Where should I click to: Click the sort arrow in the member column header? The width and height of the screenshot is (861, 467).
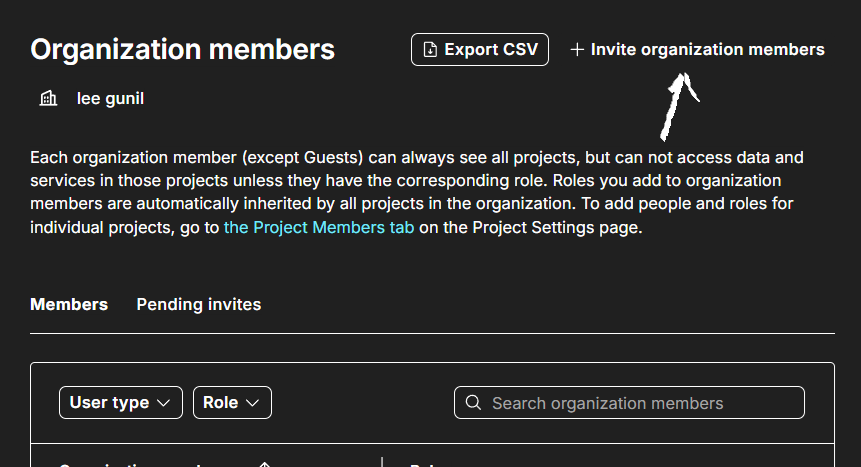pos(264,464)
